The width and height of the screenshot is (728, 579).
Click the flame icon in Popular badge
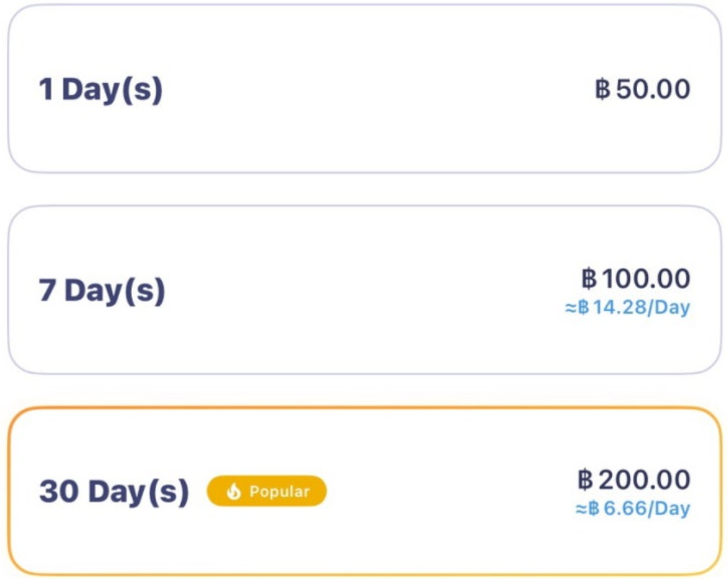pyautogui.click(x=234, y=492)
